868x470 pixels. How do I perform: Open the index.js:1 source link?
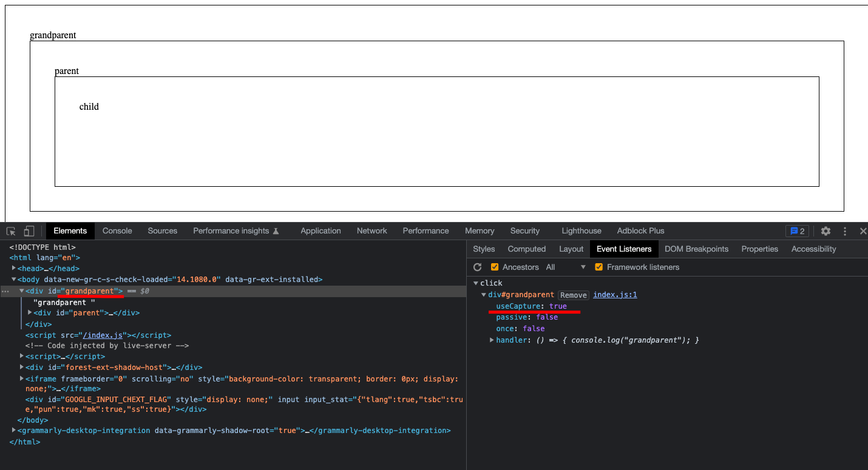(x=615, y=295)
